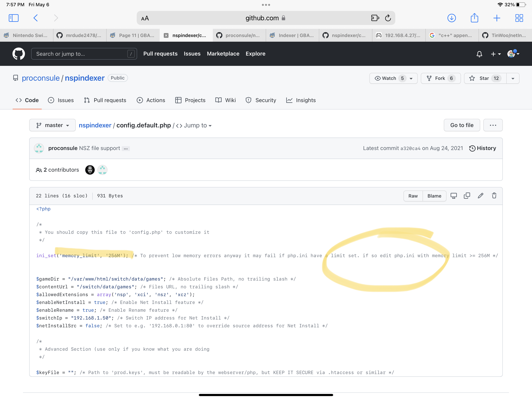Open a new Safari tab

pyautogui.click(x=497, y=18)
